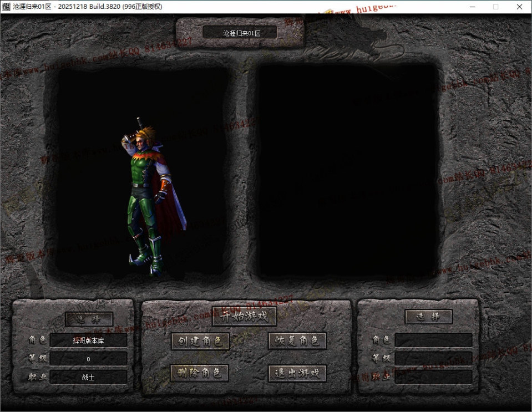Click the 删除角色 delete character button

[x=199, y=373]
